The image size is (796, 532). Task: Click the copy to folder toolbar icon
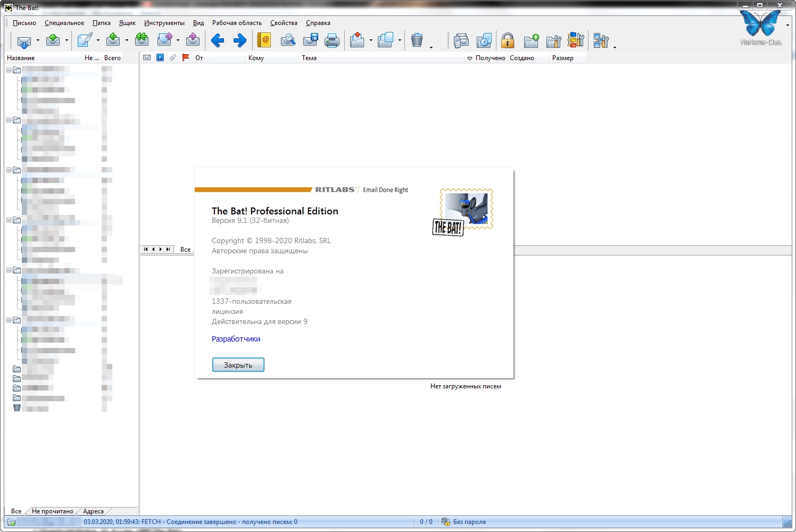[x=386, y=40]
